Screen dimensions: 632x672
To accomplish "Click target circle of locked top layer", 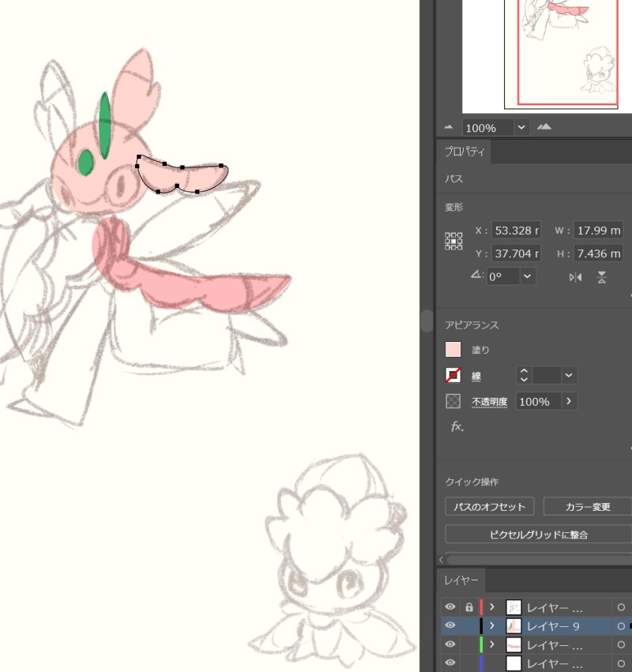I will (x=621, y=607).
